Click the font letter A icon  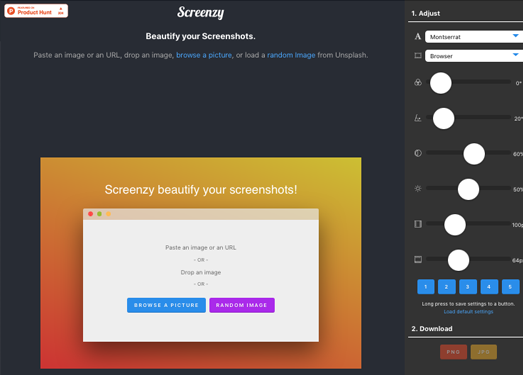(x=418, y=36)
